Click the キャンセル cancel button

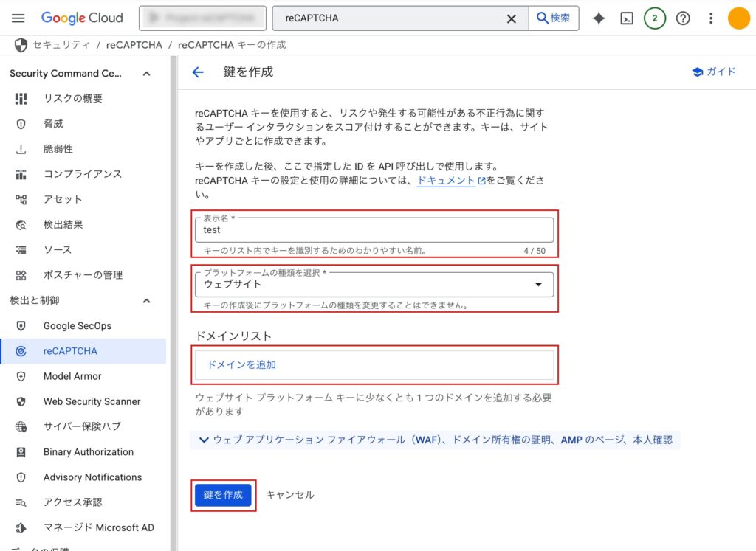tap(289, 495)
